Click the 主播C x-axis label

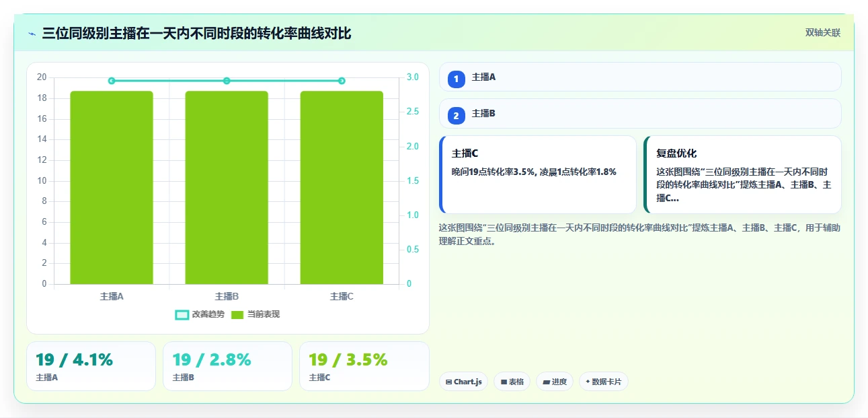pos(342,296)
